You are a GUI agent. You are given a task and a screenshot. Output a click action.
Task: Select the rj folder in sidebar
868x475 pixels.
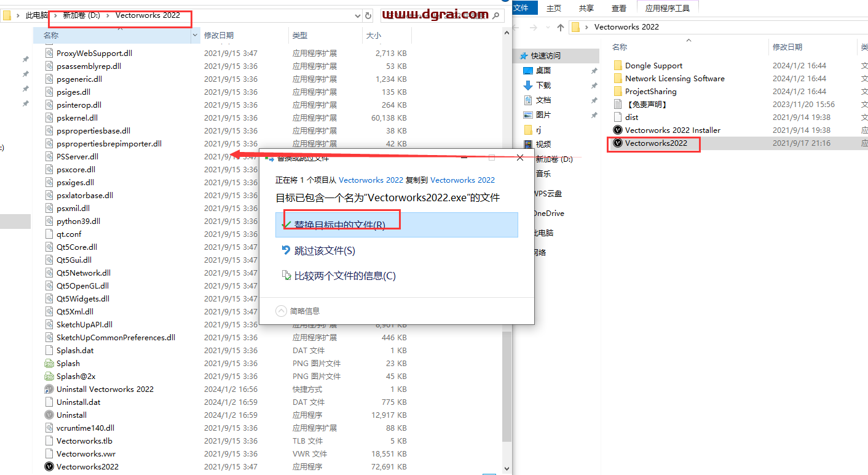pyautogui.click(x=532, y=129)
